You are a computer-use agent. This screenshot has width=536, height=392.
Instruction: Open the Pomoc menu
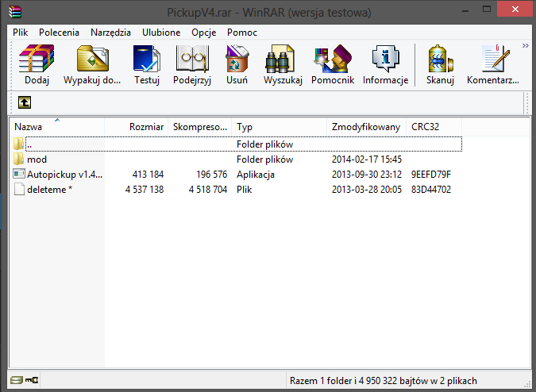tap(242, 33)
